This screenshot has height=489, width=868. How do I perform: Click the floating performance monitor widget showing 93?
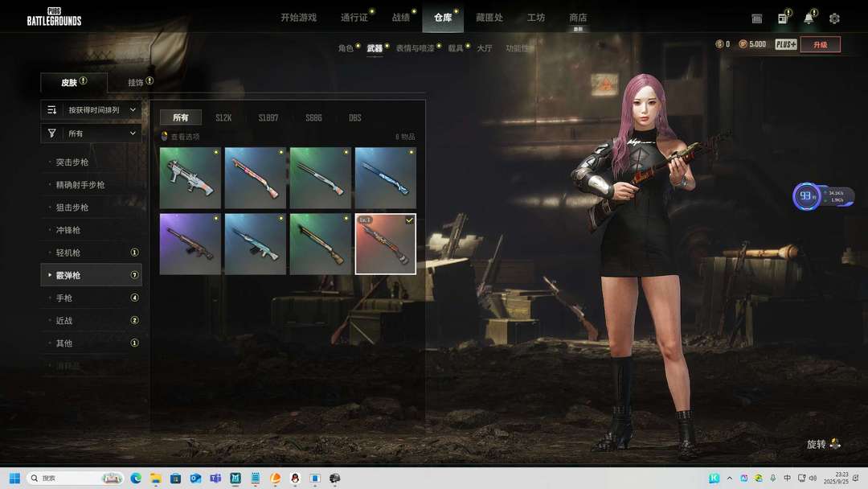[823, 196]
